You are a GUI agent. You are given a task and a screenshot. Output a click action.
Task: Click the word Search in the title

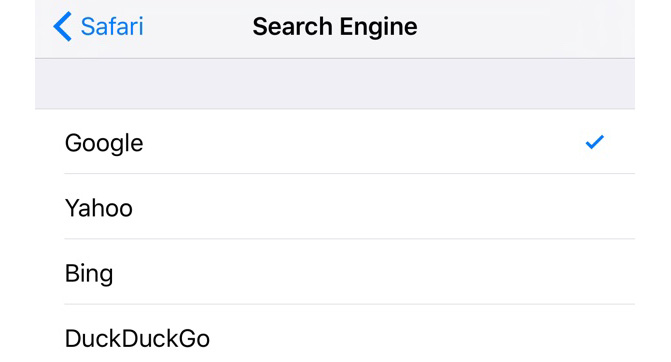[293, 27]
